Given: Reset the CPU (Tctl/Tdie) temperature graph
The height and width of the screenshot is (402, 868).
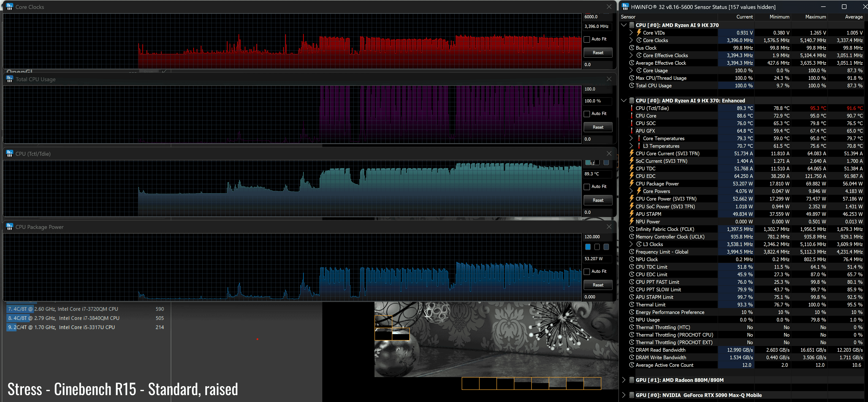Looking at the screenshot, I should [x=598, y=200].
